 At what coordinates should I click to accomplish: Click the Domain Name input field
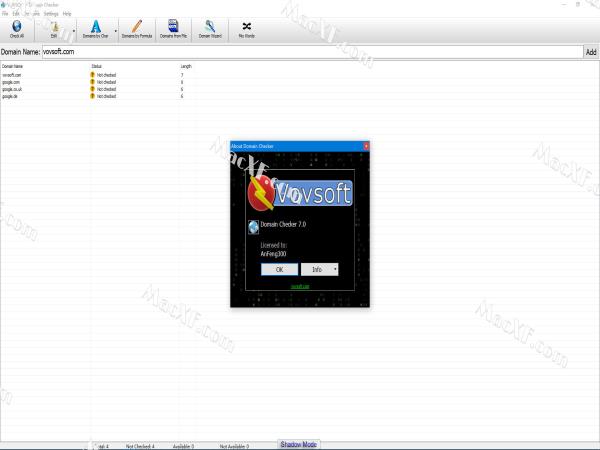312,52
